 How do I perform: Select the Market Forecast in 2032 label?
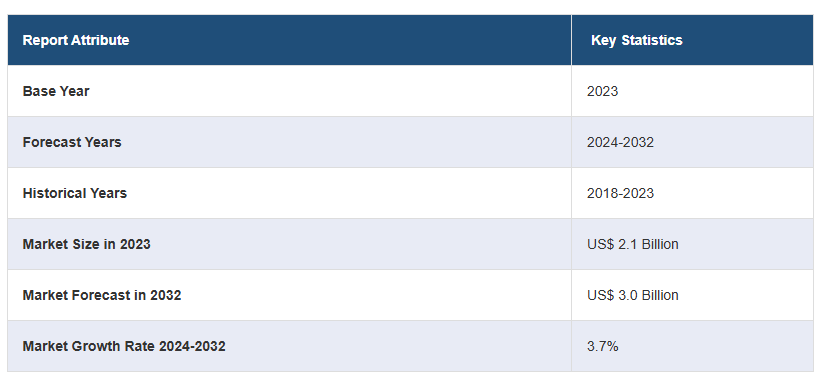(x=102, y=295)
